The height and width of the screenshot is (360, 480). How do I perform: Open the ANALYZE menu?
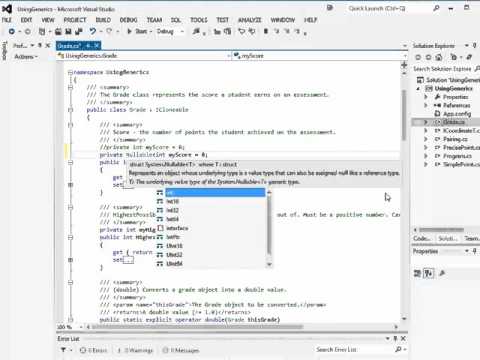point(250,20)
